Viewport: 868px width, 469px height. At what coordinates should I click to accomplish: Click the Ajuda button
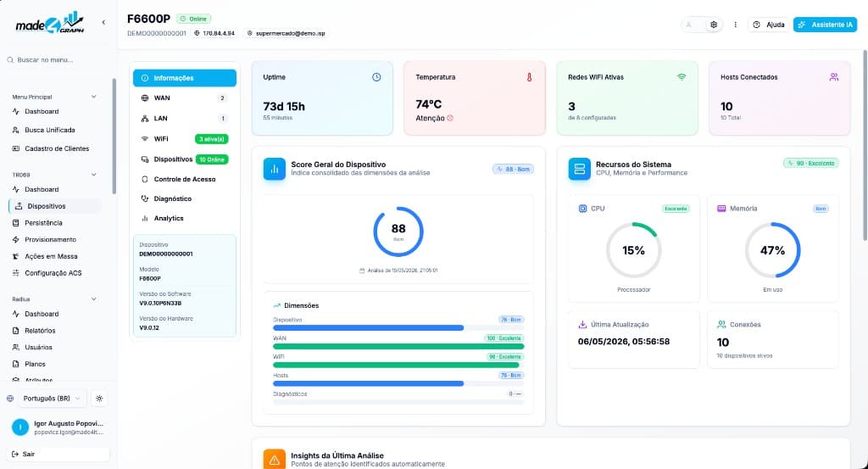click(x=769, y=25)
